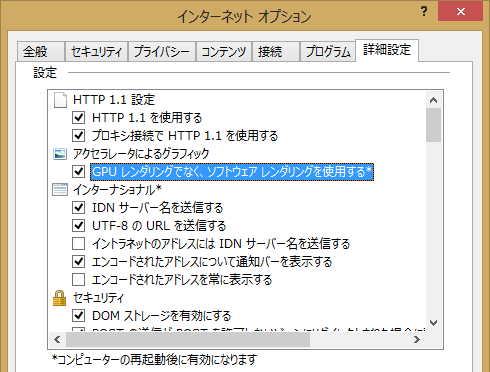The width and height of the screenshot is (490, 372).
Task: Click the インターナショナル category icon
Action: coord(60,190)
